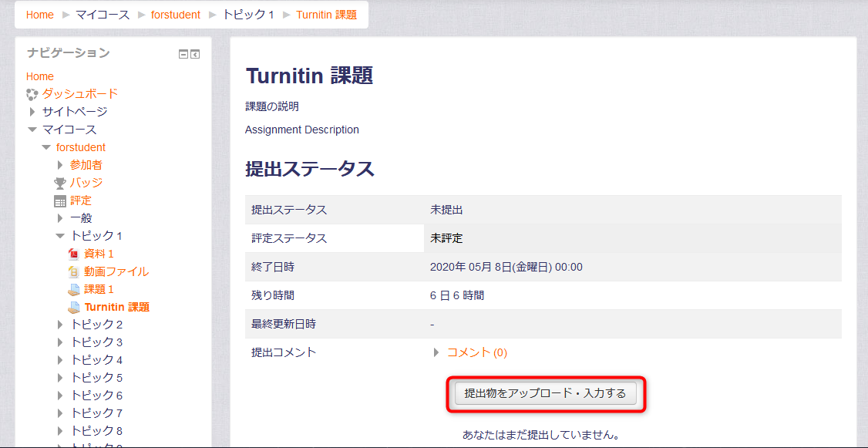Open the 参加者 link
Screen dimensions: 868x448
point(86,165)
